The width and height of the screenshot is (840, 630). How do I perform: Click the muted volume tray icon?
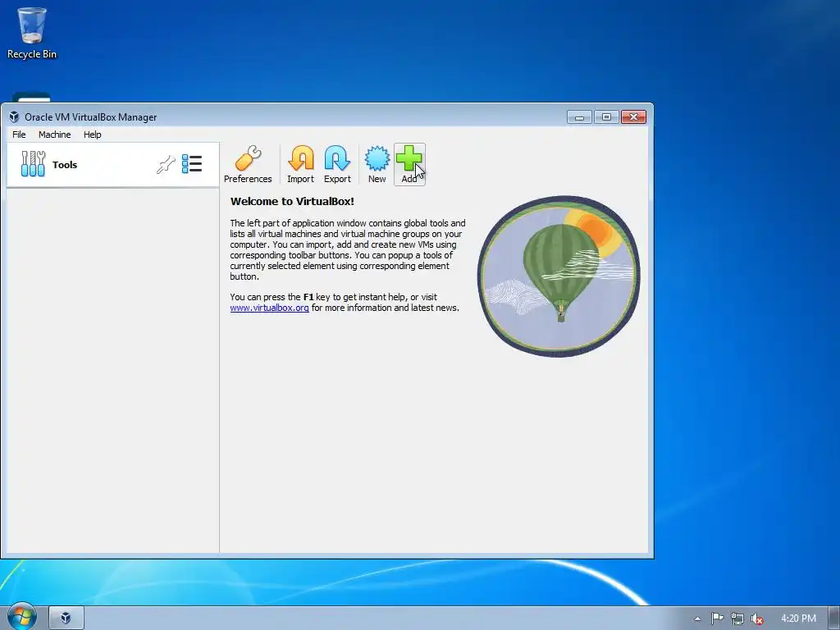[x=757, y=619]
